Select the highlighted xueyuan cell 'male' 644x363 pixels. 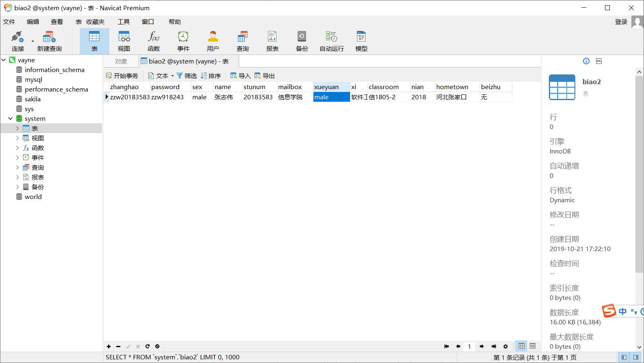pyautogui.click(x=331, y=97)
